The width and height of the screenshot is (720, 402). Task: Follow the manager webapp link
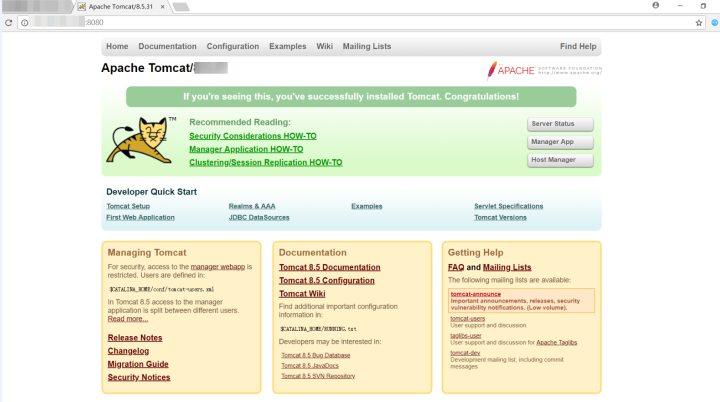pos(218,267)
